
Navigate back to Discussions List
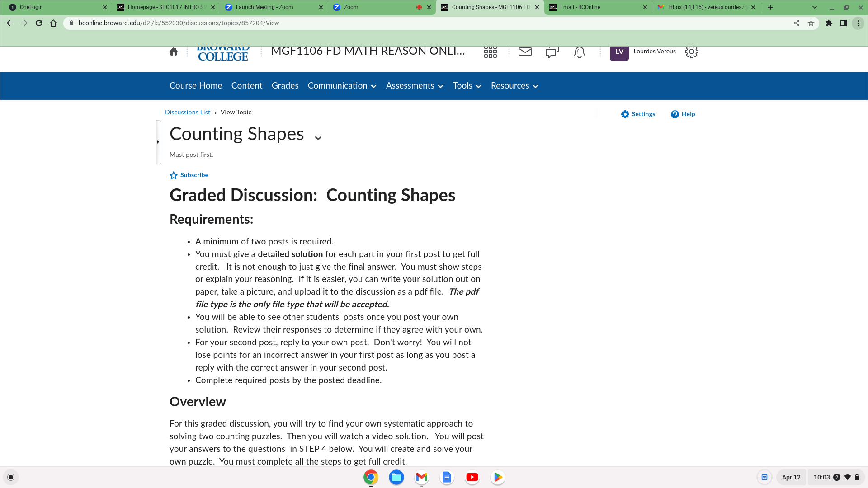(187, 112)
